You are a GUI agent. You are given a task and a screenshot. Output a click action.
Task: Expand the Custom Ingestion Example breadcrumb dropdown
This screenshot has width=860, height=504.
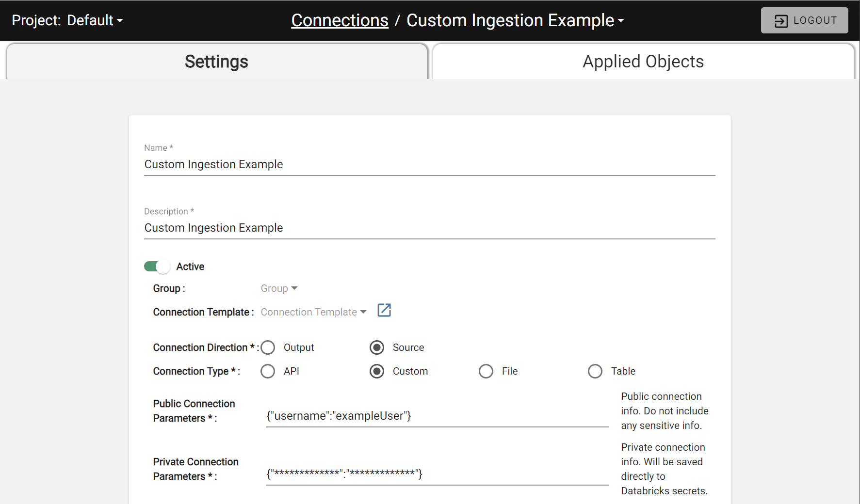tap(515, 20)
